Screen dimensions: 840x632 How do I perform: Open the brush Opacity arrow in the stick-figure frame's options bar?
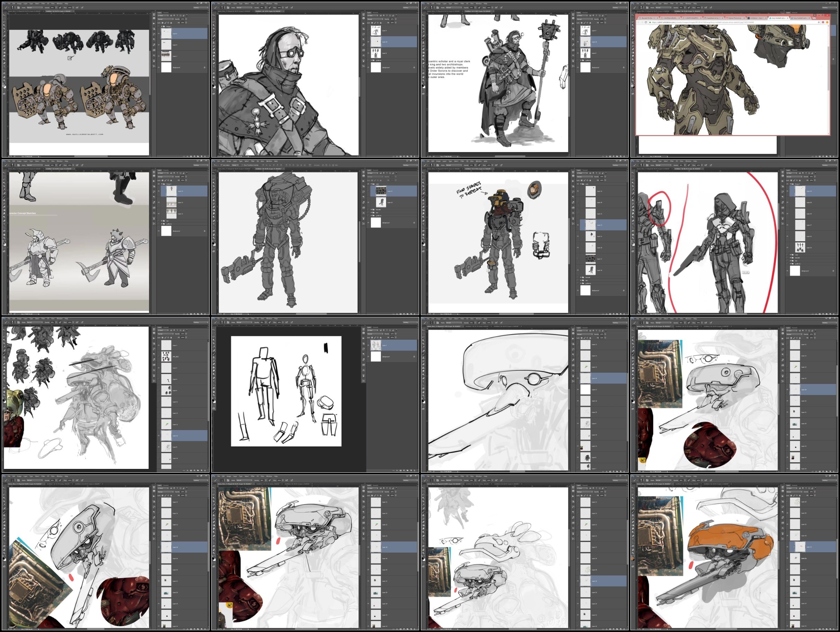click(266, 323)
